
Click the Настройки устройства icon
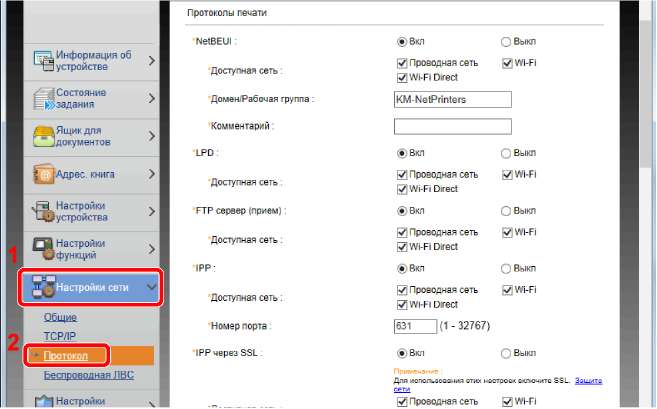[x=42, y=212]
